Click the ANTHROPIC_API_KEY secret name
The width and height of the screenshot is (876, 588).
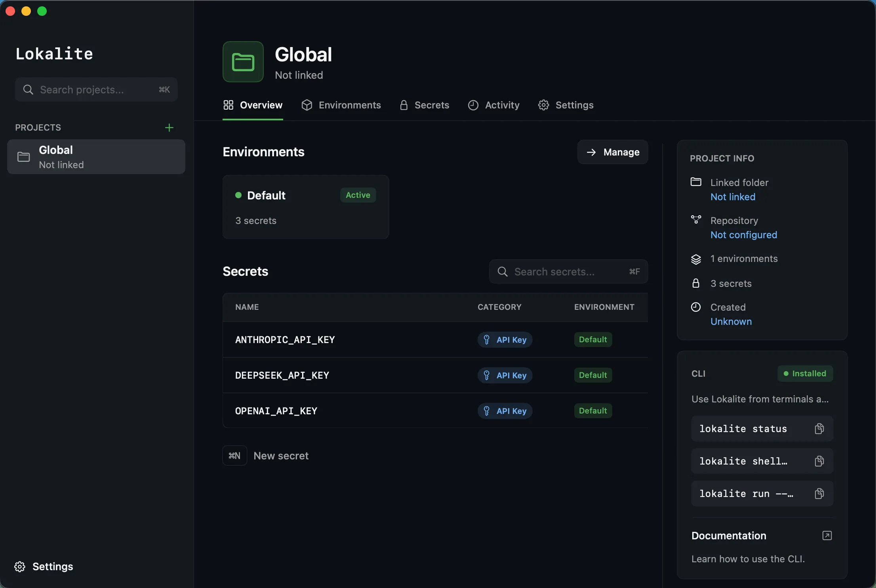coord(285,340)
